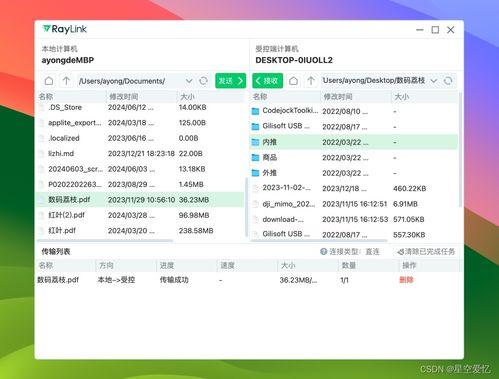Image resolution: width=499 pixels, height=379 pixels.
Task: Select 数码荔枝.pdf in local file list
Action: pyautogui.click(x=140, y=200)
